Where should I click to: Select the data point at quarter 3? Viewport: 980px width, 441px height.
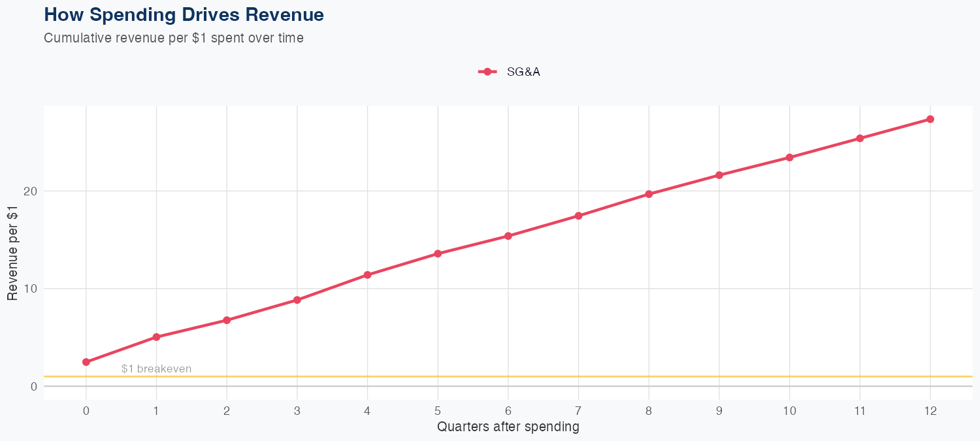[x=297, y=300]
